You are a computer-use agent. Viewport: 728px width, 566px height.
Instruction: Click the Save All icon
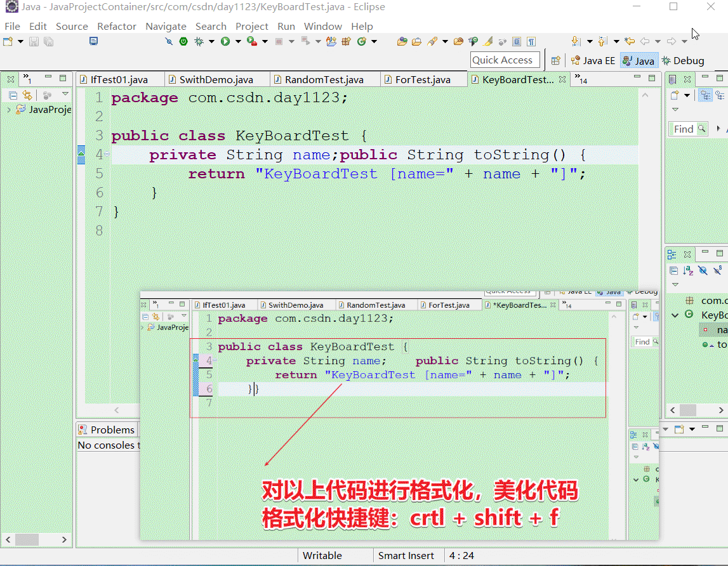[x=48, y=41]
